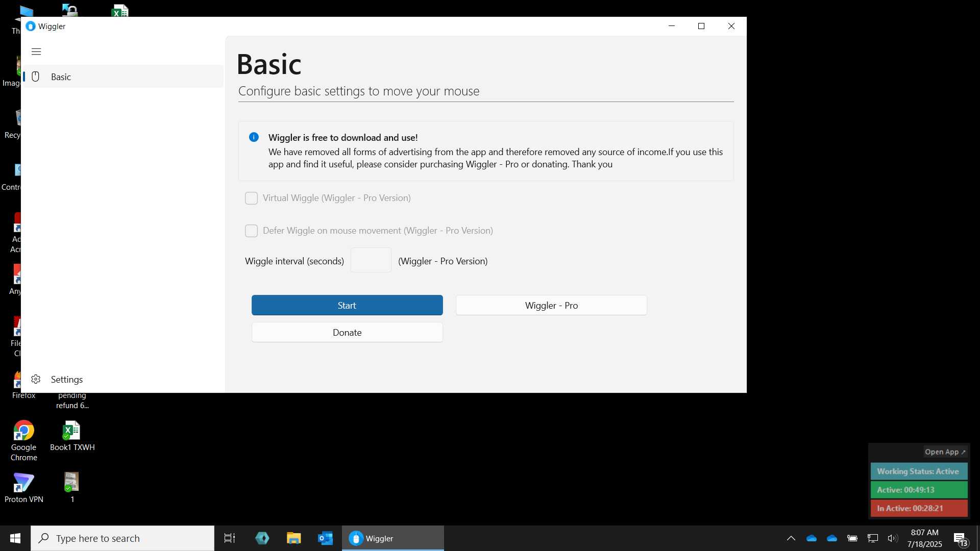Click the second OneDrive tray icon
Viewport: 980px width, 551px height.
tap(832, 538)
